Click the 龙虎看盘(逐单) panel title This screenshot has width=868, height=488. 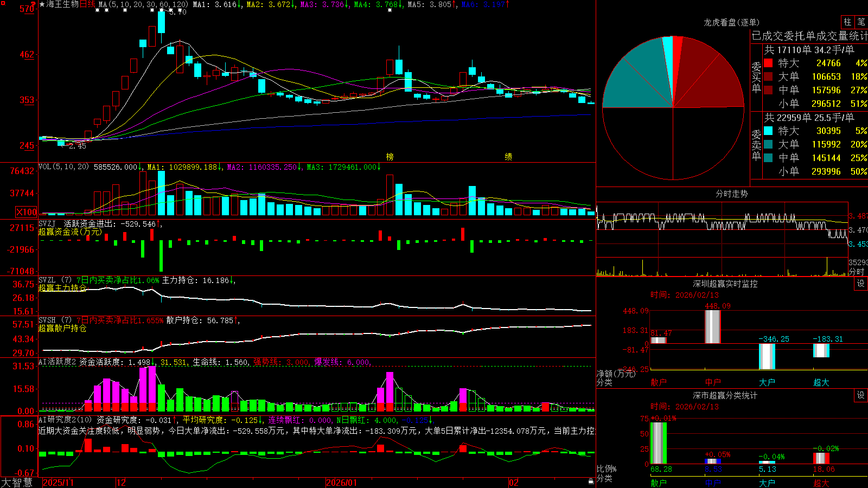point(731,22)
